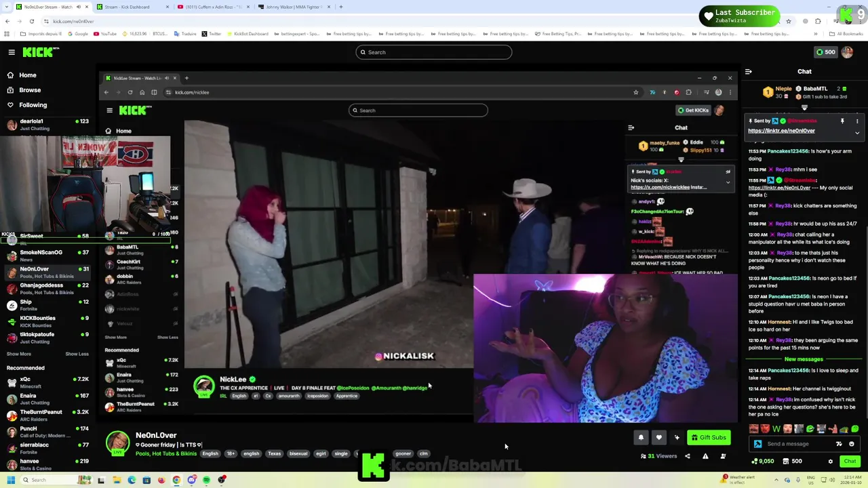Open the 500 Kicks balance button
The image size is (868, 488).
point(825,52)
